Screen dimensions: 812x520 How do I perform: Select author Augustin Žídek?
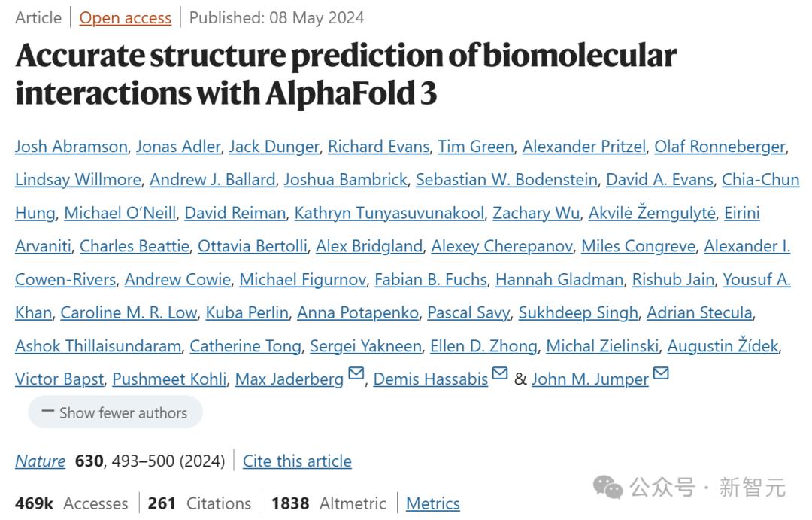(x=723, y=346)
